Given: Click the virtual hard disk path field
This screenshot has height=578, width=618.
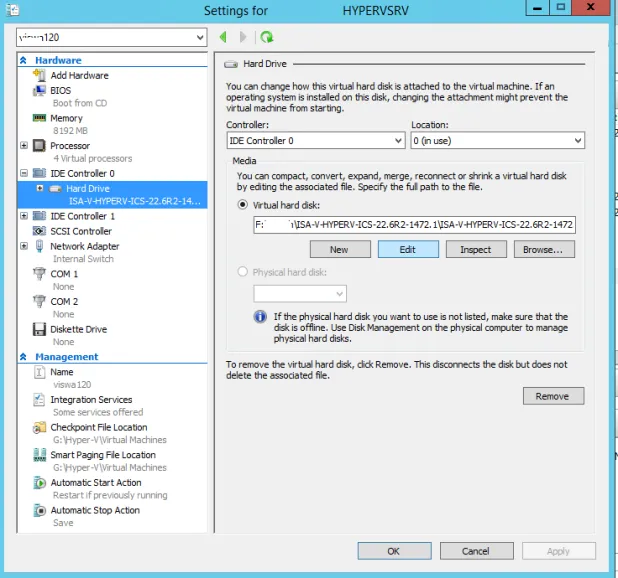Looking at the screenshot, I should [414, 225].
